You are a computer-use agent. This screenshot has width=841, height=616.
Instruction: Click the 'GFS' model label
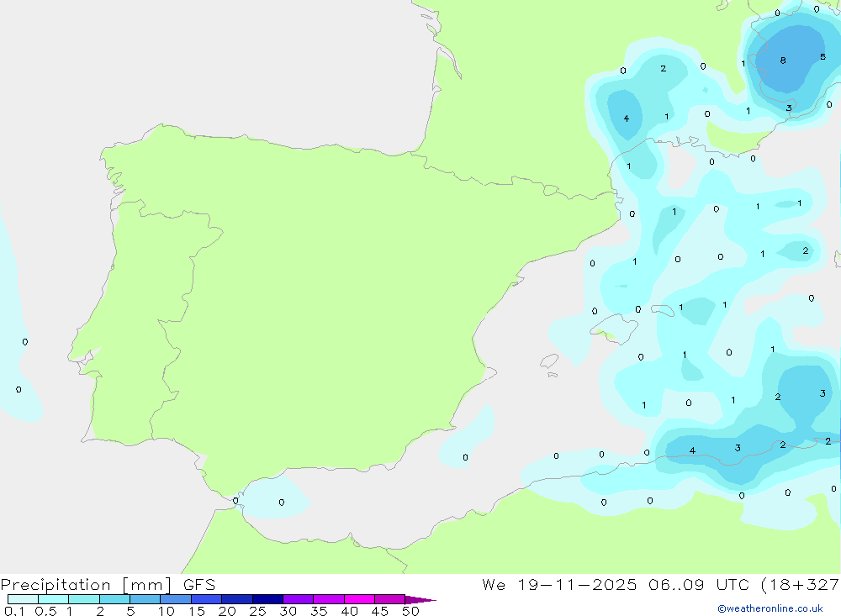point(199,585)
